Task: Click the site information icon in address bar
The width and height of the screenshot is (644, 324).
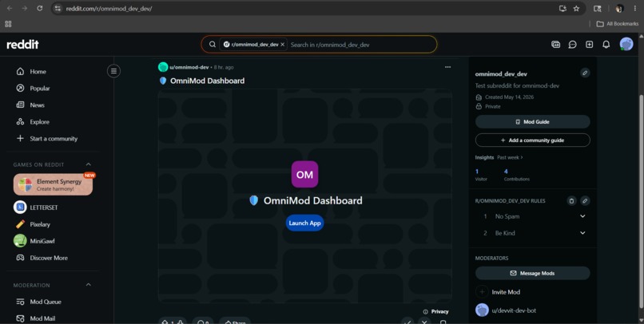Action: tap(58, 8)
